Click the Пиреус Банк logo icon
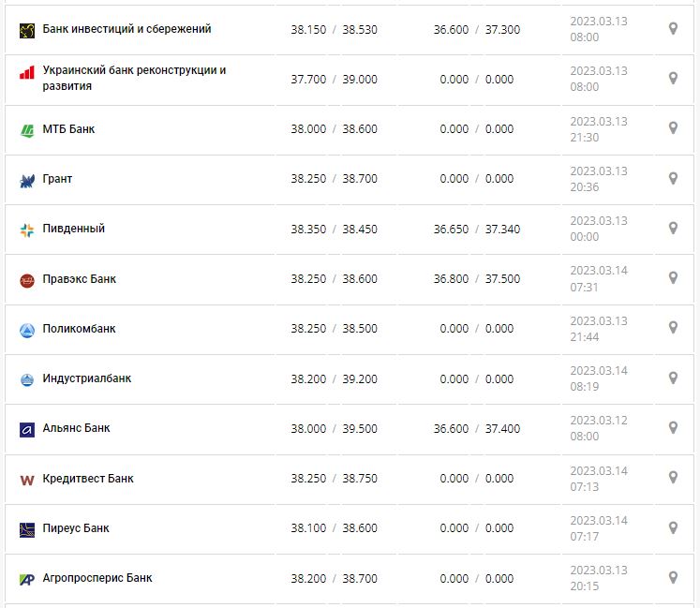This screenshot has width=700, height=608. (x=27, y=529)
